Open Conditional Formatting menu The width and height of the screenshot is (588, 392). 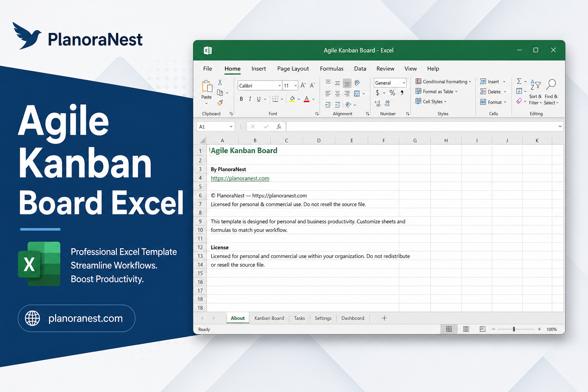443,82
